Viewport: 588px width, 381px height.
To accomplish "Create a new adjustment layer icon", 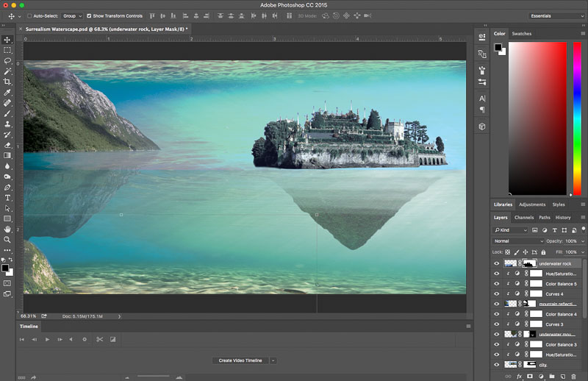I will click(541, 376).
